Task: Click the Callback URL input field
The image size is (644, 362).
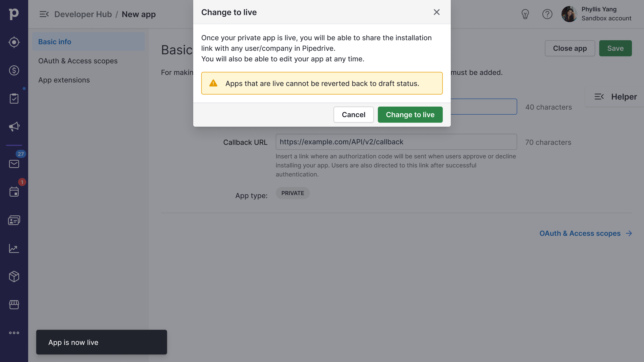Action: click(x=396, y=142)
